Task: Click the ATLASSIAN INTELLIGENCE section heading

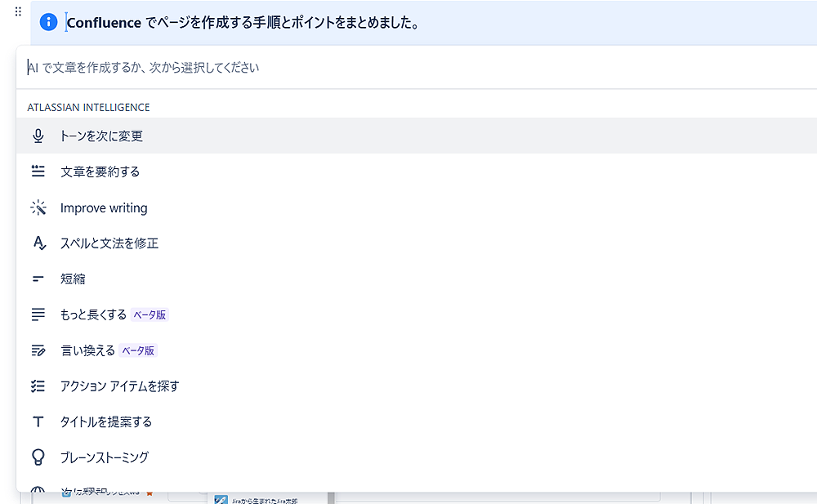Action: click(x=88, y=107)
